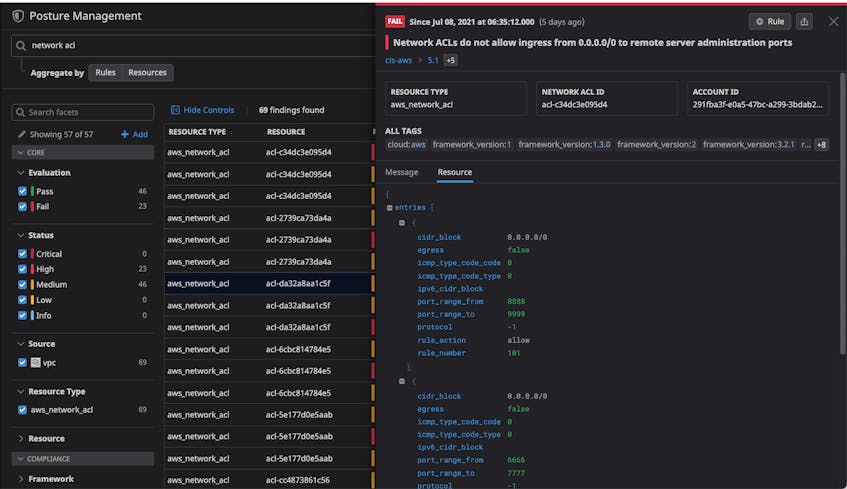This screenshot has height=489, width=847.
Task: Click the pencil edit facets icon
Action: pos(22,134)
